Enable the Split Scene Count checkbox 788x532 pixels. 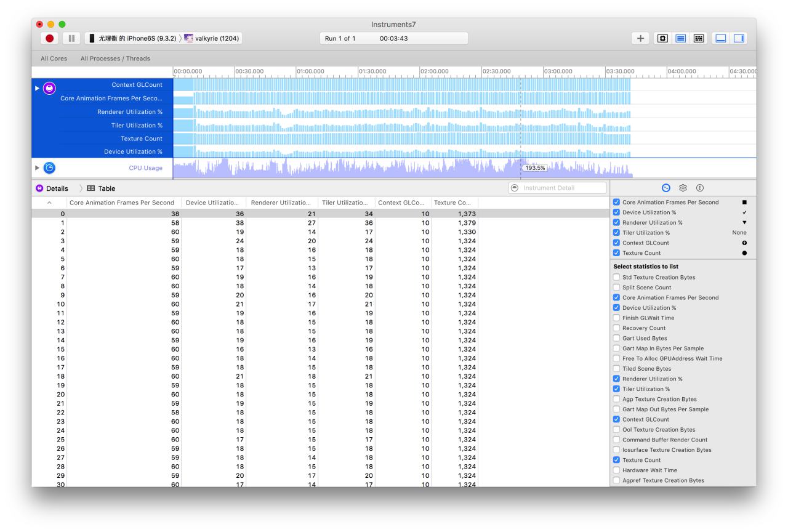tap(617, 288)
